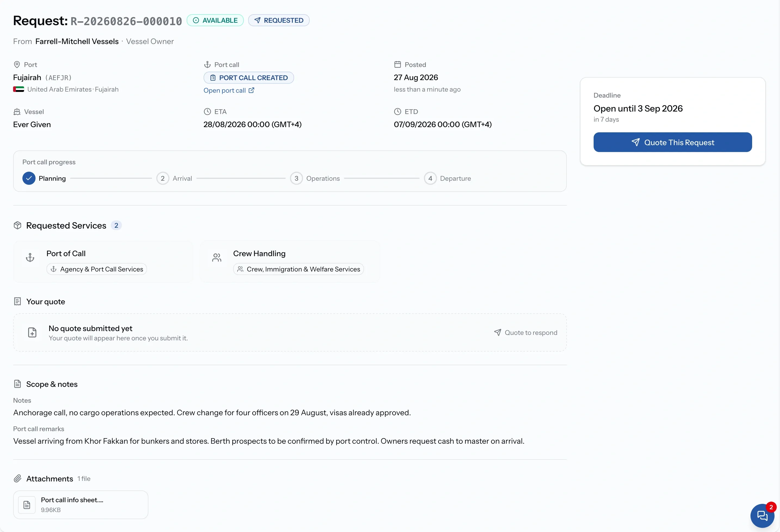The width and height of the screenshot is (780, 532).
Task: Click the anchor icon next to Port call label
Action: (x=207, y=65)
